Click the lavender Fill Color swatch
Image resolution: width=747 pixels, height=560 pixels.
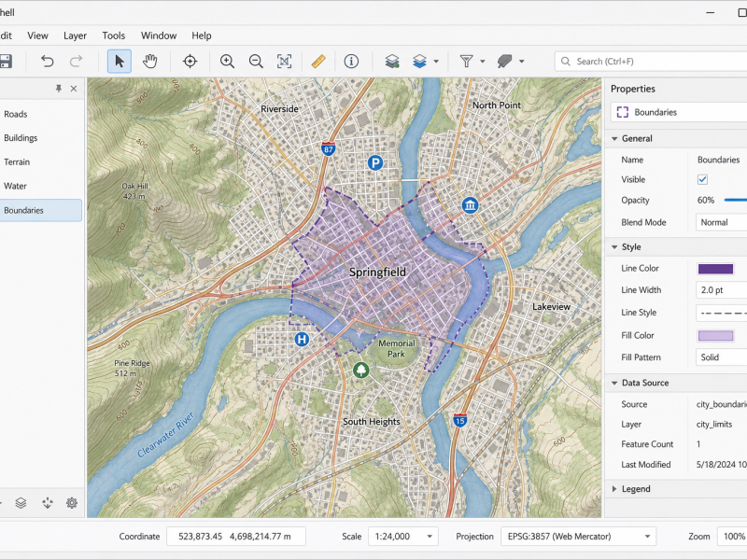tap(715, 336)
